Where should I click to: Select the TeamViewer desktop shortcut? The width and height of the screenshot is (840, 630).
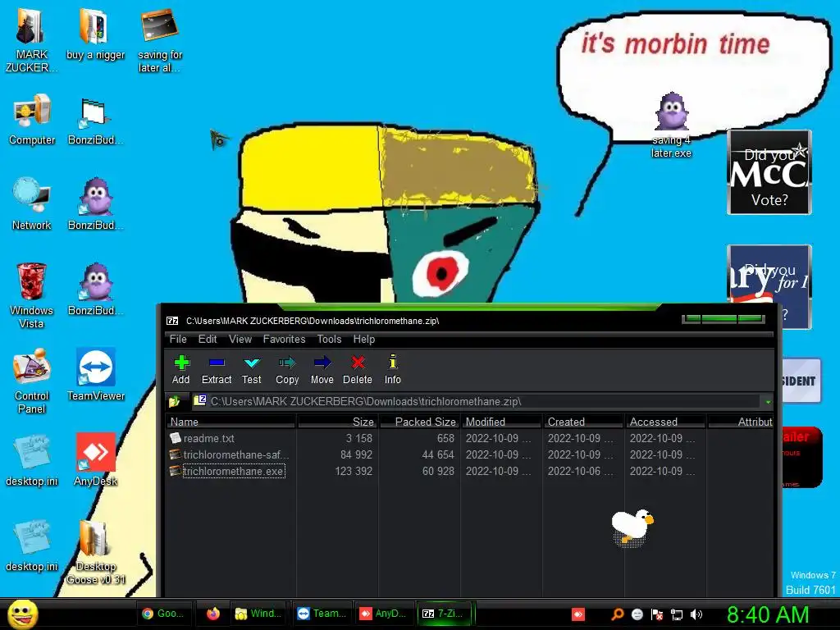pos(96,375)
